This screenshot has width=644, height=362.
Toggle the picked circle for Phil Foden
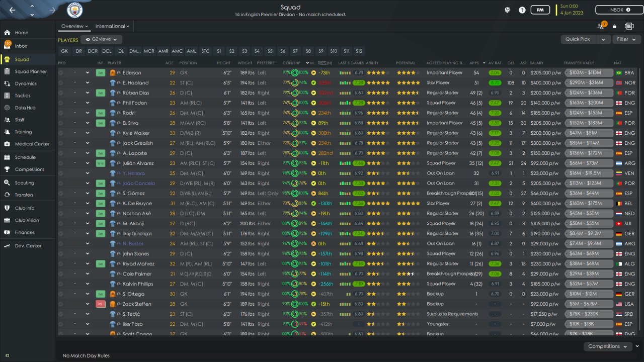point(61,103)
